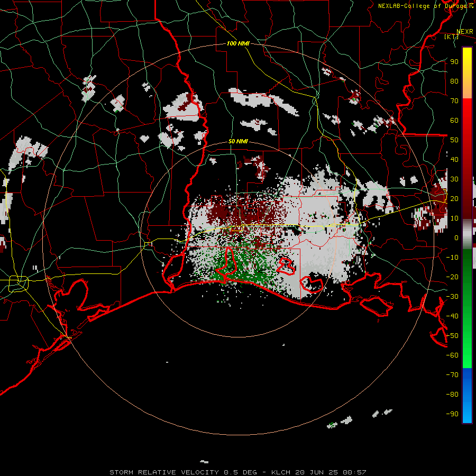Pick the blue segment of the color bar
This screenshot has height=476, width=476.
(467, 396)
